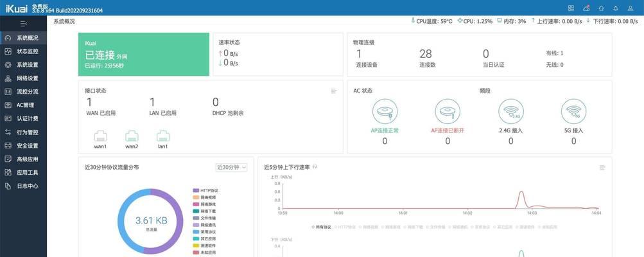Click the CPU usage chip icon
This screenshot has width=644, height=257.
pyautogui.click(x=460, y=21)
